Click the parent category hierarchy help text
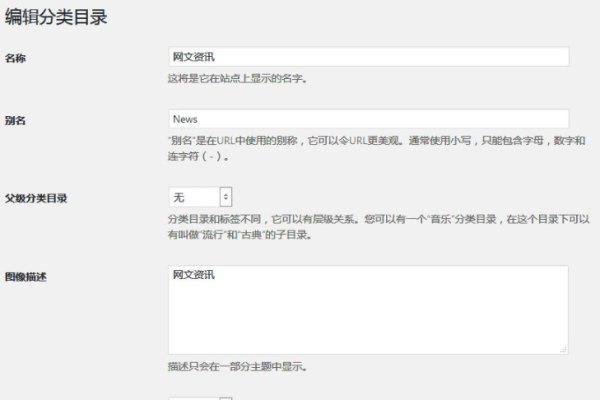Viewport: 600px width, 400px height. [376, 227]
